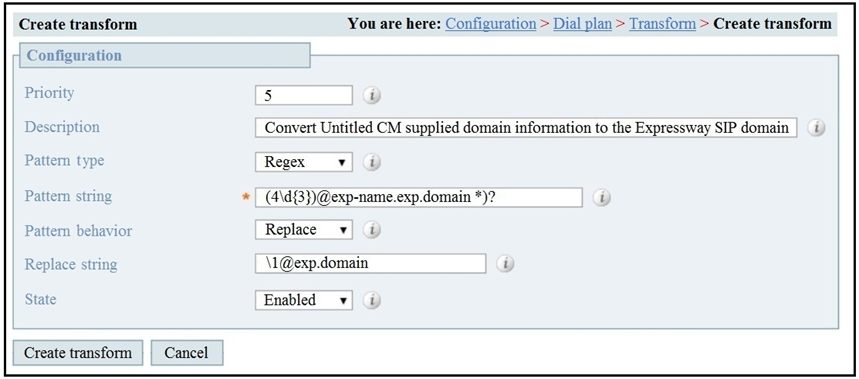Click info icon beside Pattern type
Screen dimensions: 859x379
[x=372, y=162]
